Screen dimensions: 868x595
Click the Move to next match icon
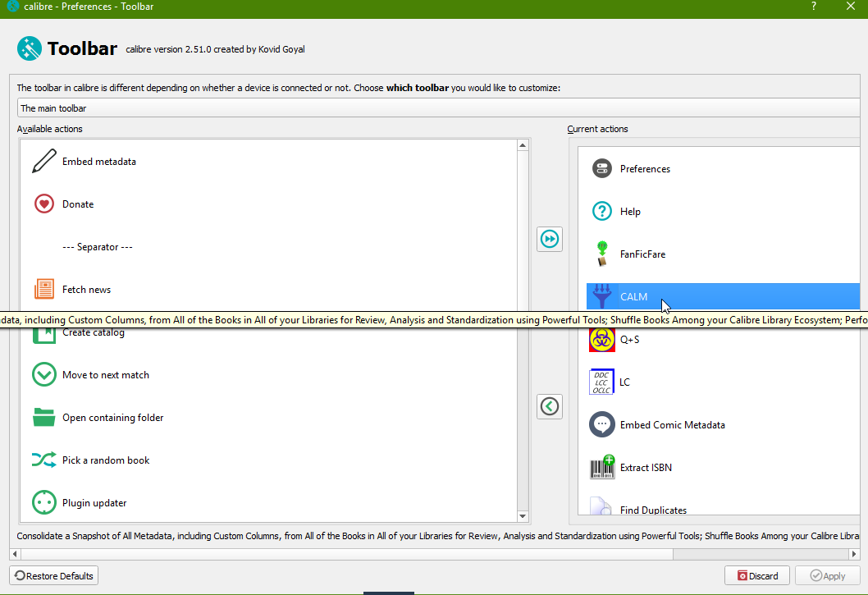point(44,374)
